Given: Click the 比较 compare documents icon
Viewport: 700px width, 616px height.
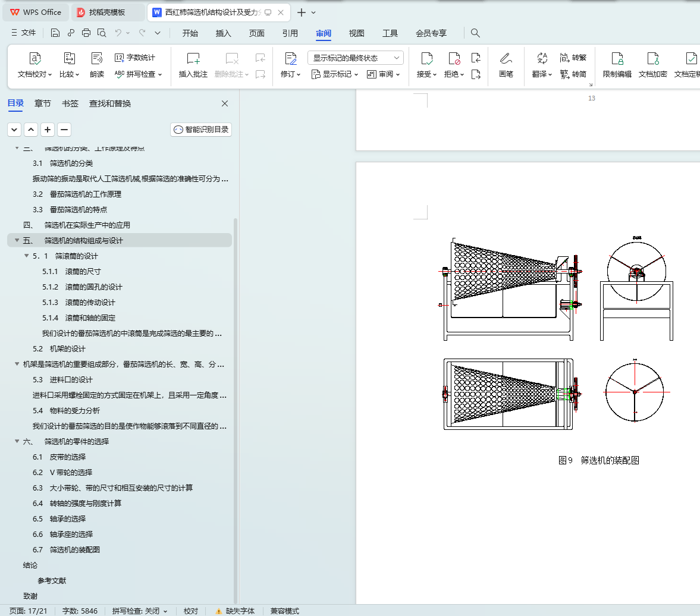Looking at the screenshot, I should tap(69, 58).
